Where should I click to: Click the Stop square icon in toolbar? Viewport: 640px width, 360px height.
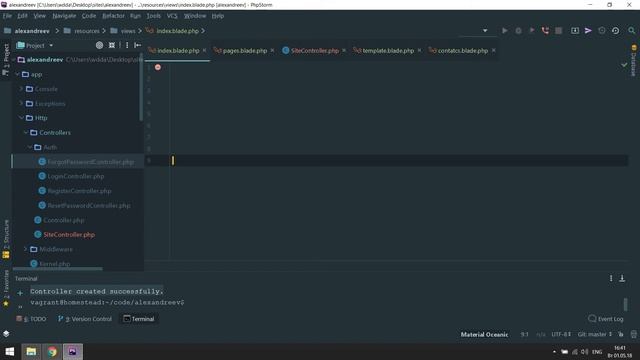click(x=559, y=31)
